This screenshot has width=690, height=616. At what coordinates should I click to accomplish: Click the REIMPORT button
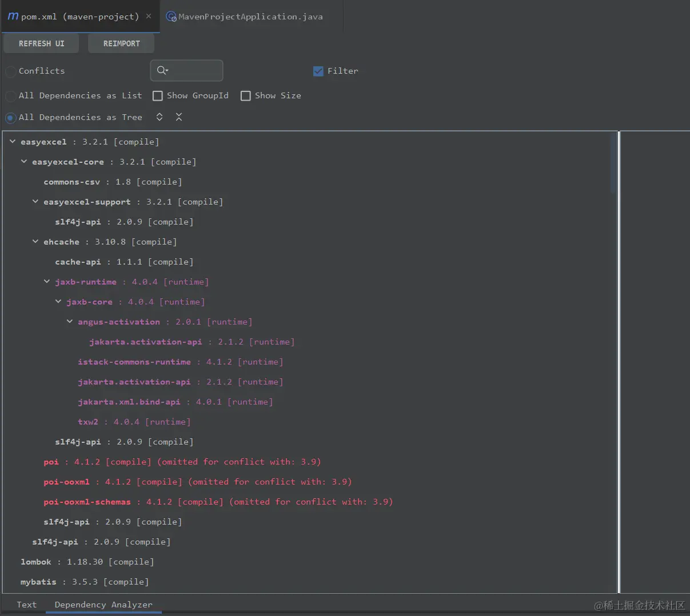(x=121, y=43)
